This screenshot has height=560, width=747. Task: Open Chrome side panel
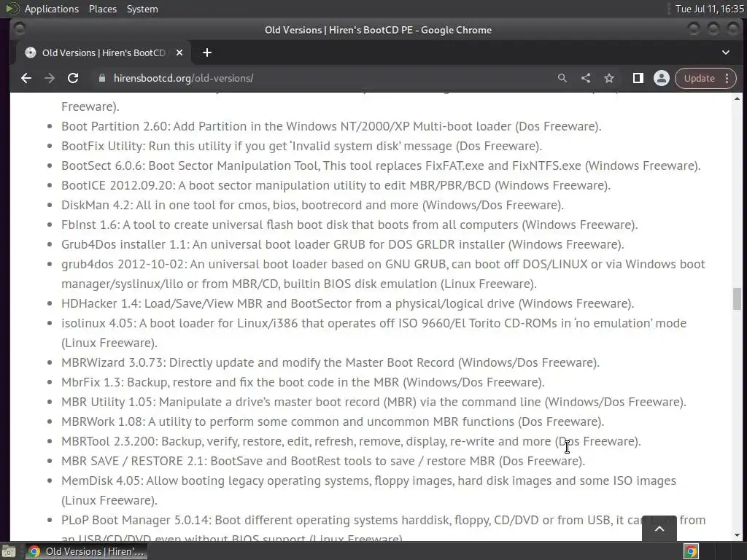coord(638,78)
